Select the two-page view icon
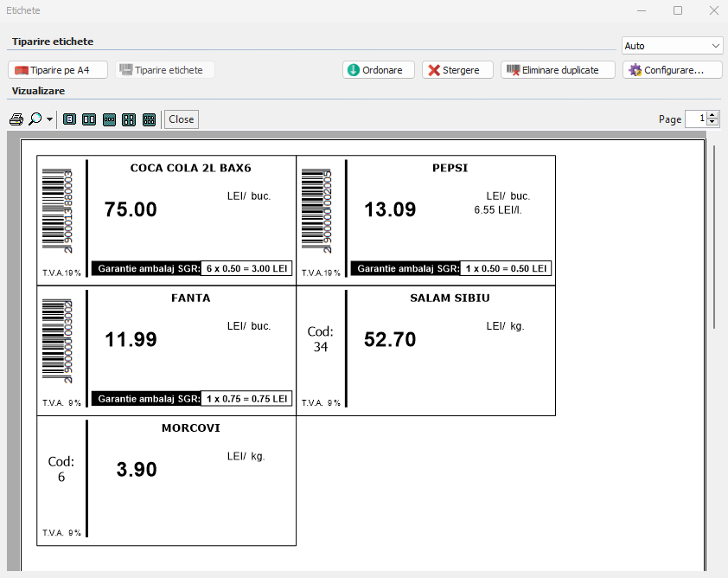 tap(89, 119)
